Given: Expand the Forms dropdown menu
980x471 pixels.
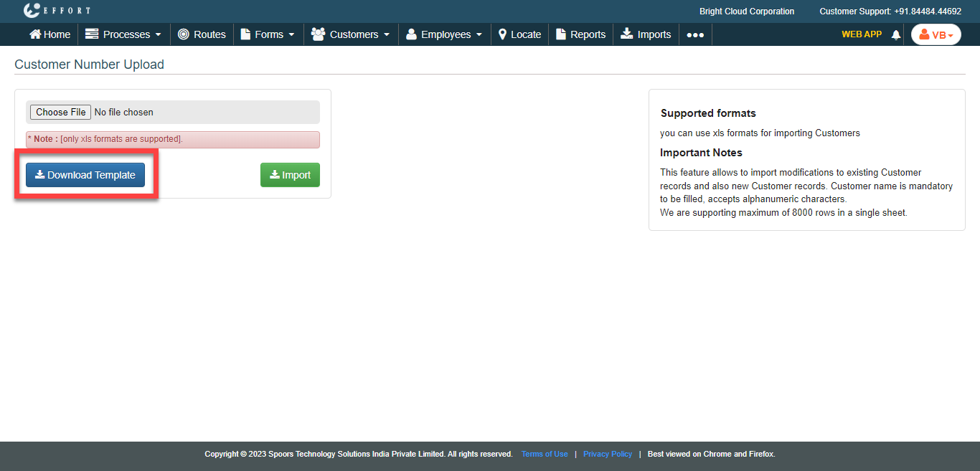Looking at the screenshot, I should 268,34.
